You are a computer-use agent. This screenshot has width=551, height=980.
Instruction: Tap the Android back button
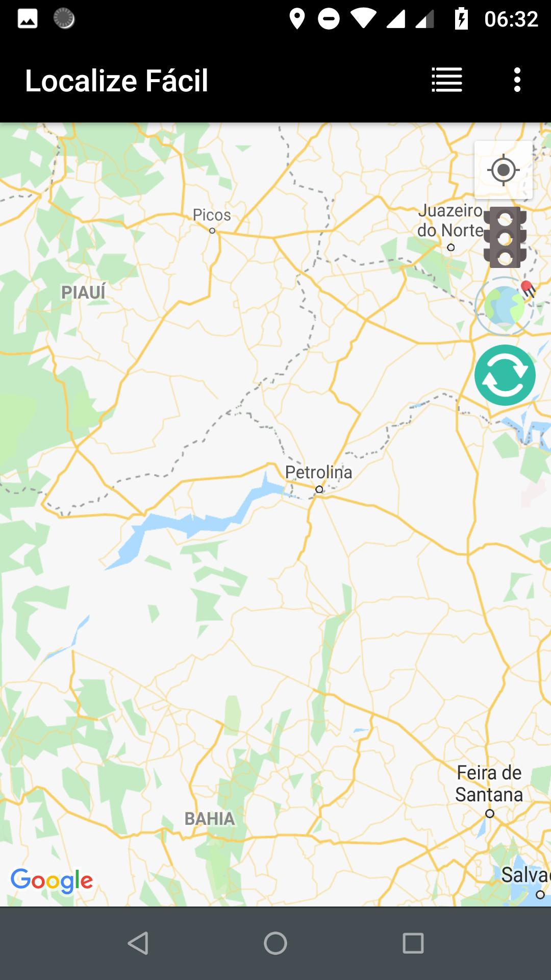coord(138,943)
